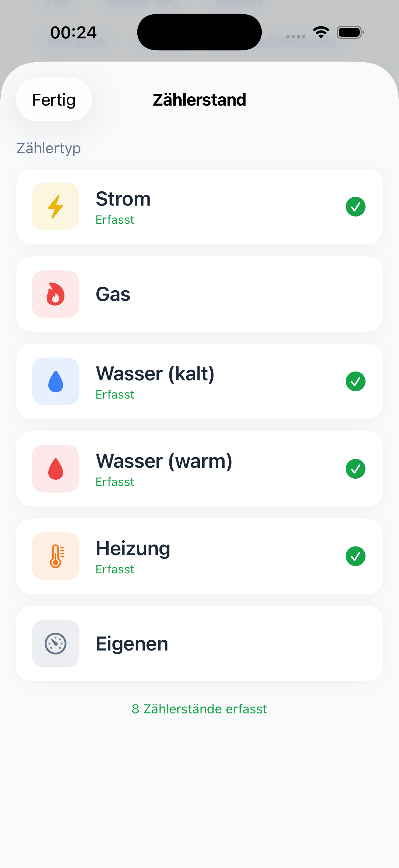Tap the gray gauge Eigenen icon

click(56, 644)
